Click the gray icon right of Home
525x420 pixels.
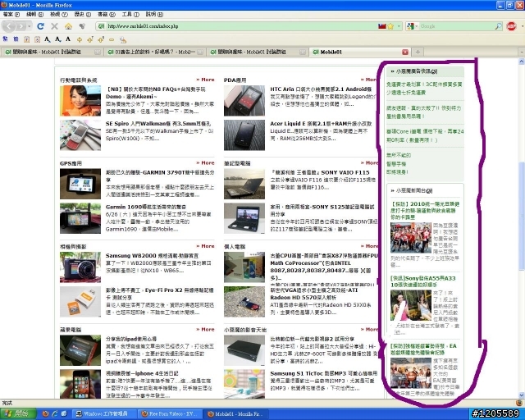click(x=82, y=26)
